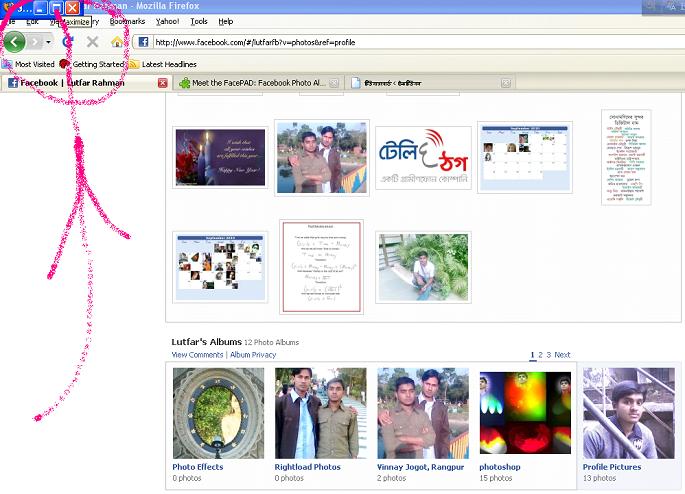Viewport: 685px width, 494px height.
Task: Open photo of man crouching near plants
Action: [x=423, y=267]
